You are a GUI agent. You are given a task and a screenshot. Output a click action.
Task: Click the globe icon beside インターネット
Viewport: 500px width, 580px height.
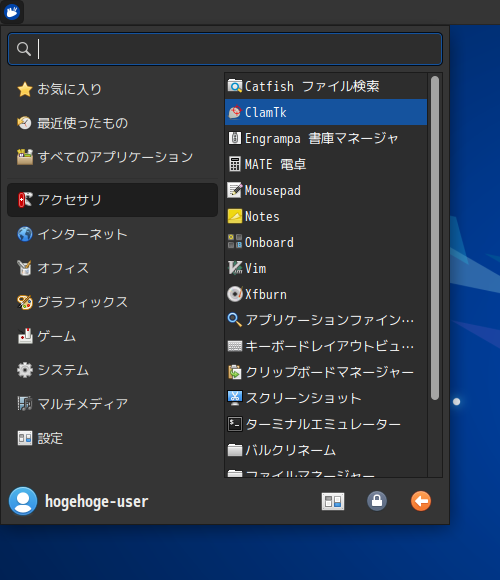pos(25,234)
